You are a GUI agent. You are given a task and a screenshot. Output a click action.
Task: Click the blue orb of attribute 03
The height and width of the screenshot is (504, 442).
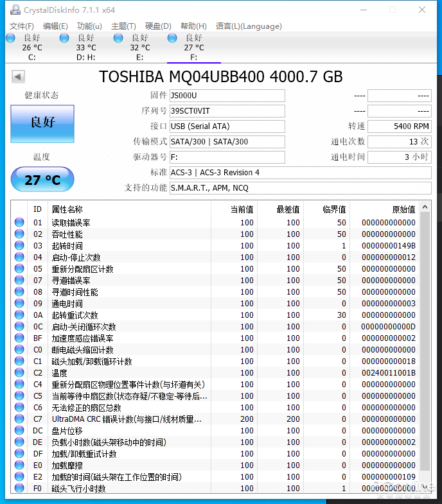tap(19, 245)
